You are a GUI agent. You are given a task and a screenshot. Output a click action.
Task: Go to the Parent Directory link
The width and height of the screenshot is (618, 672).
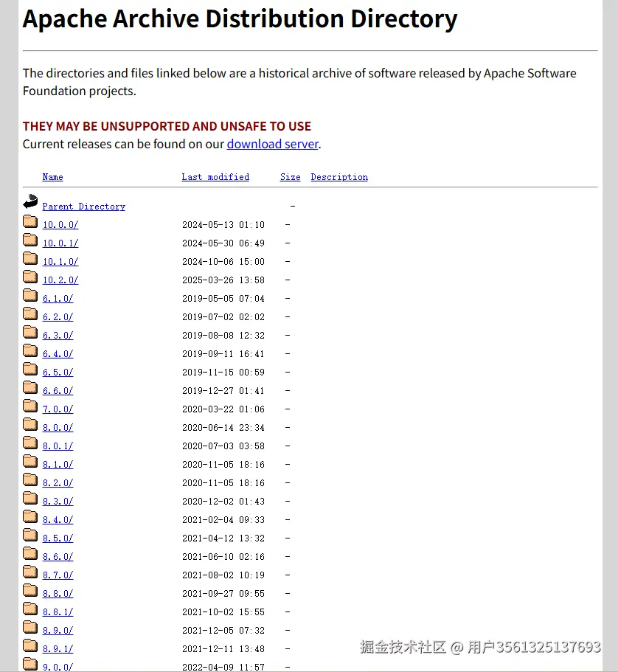(83, 207)
